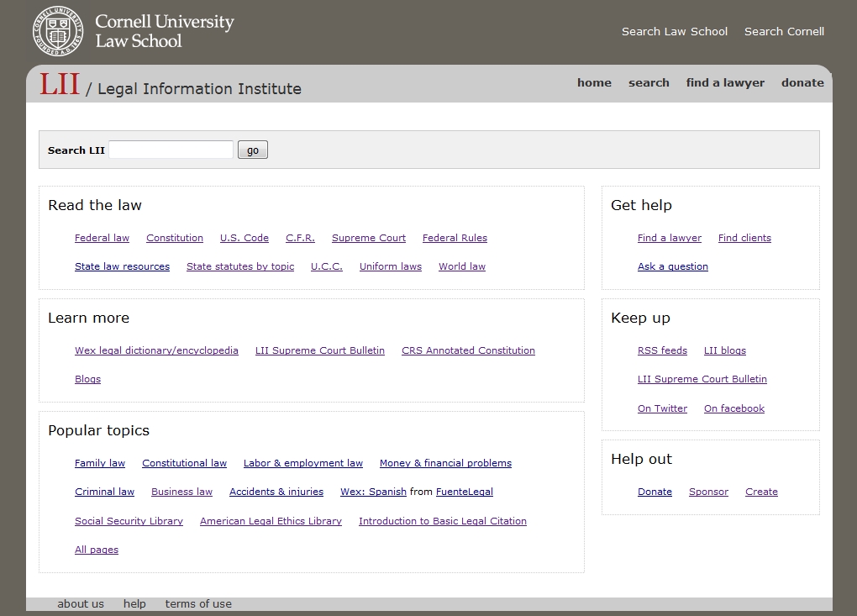
Task: Click inside the Search LII text field
Action: [171, 150]
